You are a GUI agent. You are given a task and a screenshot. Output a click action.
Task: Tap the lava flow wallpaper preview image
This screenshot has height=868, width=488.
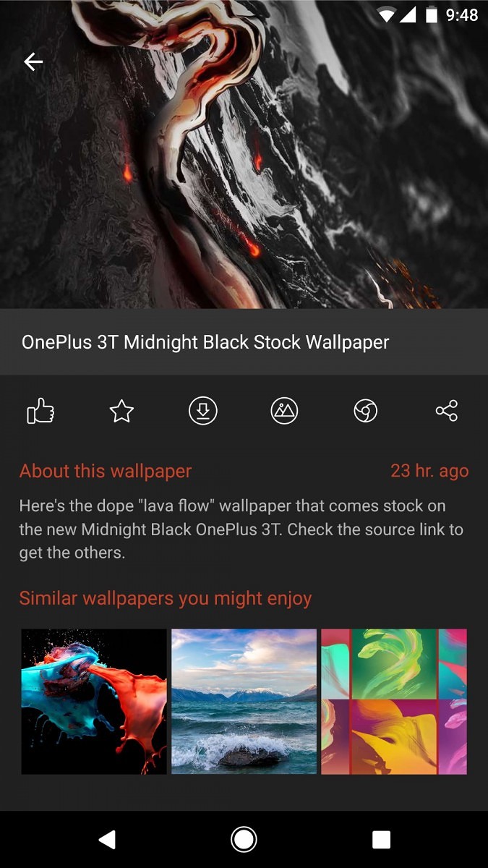pyautogui.click(x=244, y=154)
